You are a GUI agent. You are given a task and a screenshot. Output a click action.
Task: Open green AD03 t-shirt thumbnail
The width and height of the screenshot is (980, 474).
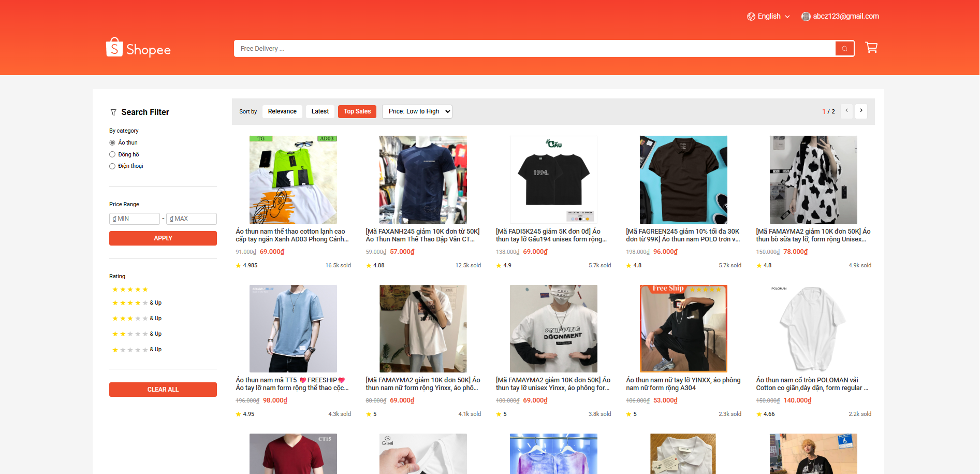click(293, 180)
